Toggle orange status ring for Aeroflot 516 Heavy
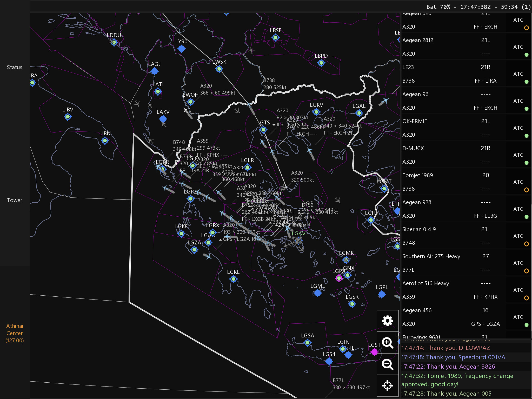Viewport: 532px width, 399px height. [x=526, y=298]
